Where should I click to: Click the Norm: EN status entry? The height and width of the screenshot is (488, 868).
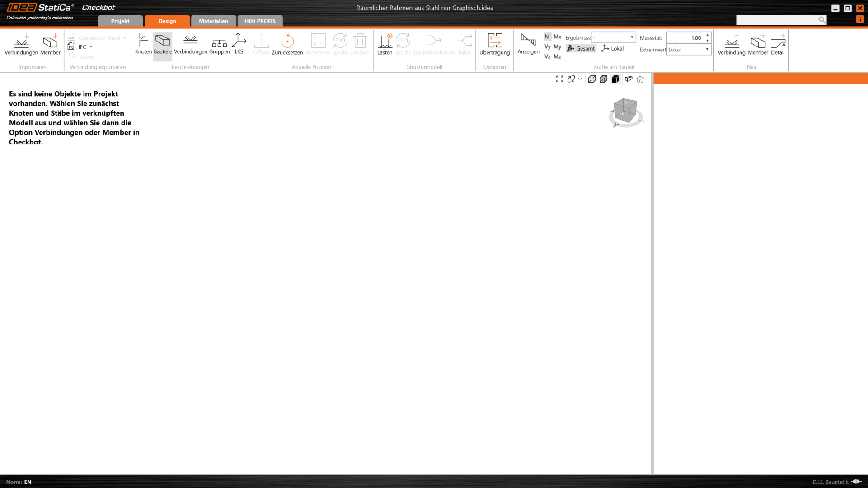(x=19, y=482)
